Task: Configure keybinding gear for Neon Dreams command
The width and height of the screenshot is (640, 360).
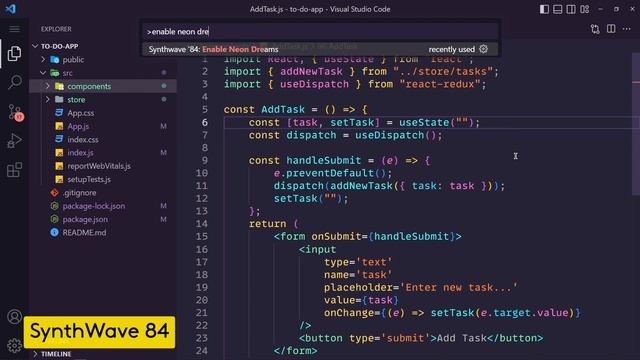Action: click(484, 49)
